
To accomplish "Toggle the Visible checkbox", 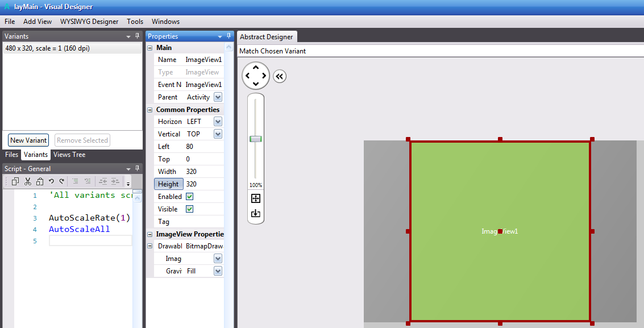I will point(189,209).
